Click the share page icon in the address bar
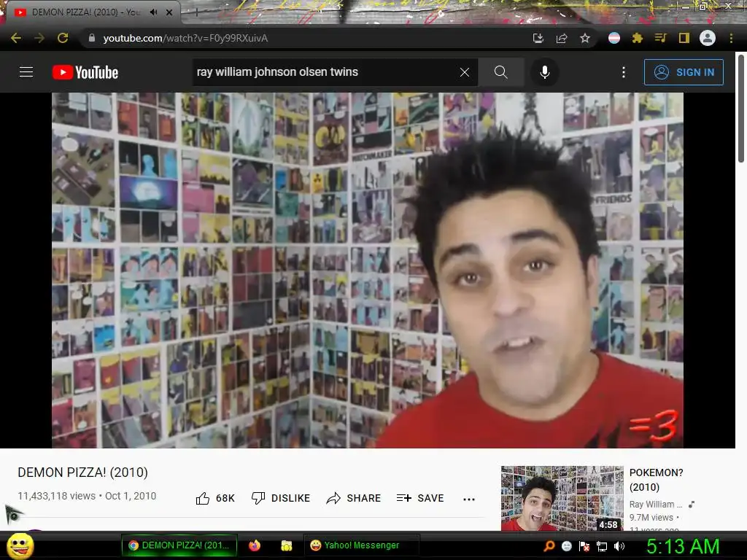Image resolution: width=747 pixels, height=560 pixels. tap(562, 38)
